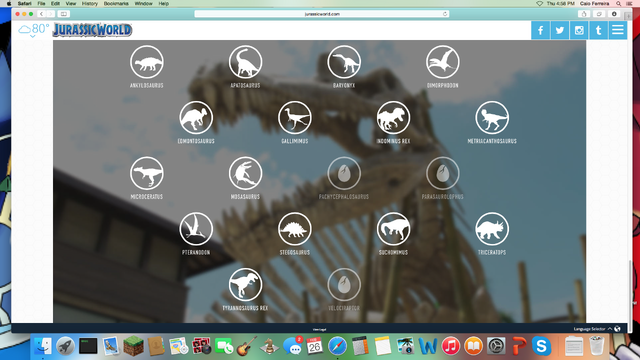Click the jurassicworld.com address bar

point(322,14)
